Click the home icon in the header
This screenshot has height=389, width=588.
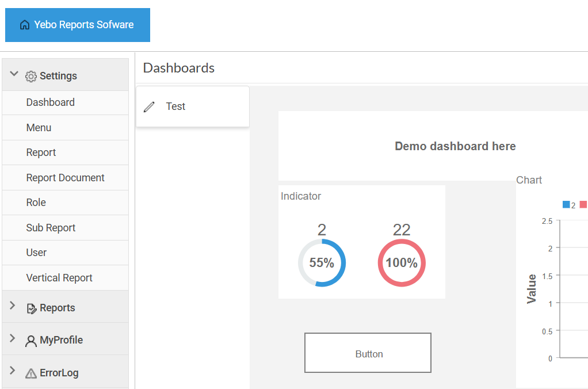[x=25, y=25]
